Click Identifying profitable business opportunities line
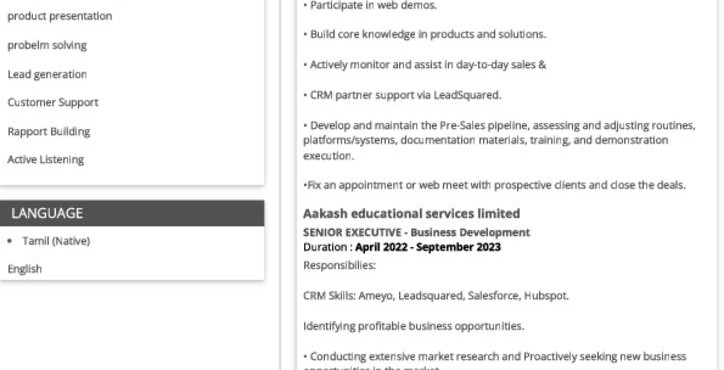The height and width of the screenshot is (370, 724). 414,326
